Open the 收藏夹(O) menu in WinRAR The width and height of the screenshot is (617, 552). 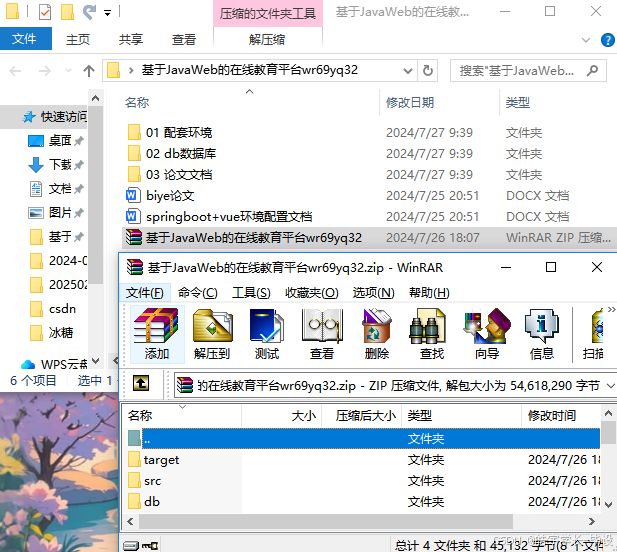(312, 292)
